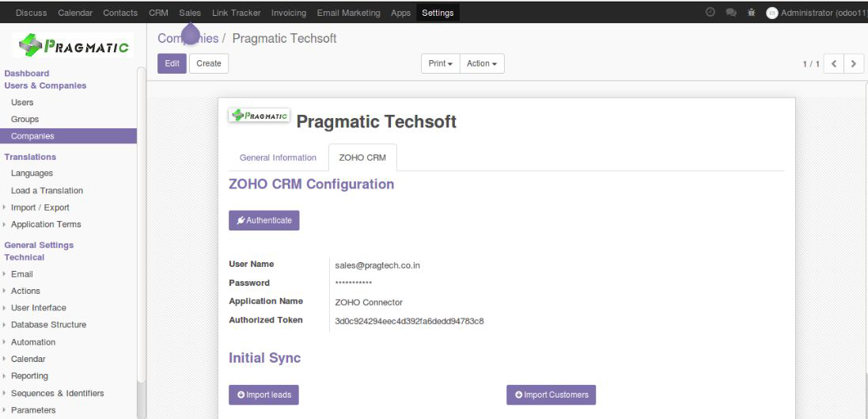Select Load a Translation
This screenshot has height=419, width=868.
click(47, 191)
